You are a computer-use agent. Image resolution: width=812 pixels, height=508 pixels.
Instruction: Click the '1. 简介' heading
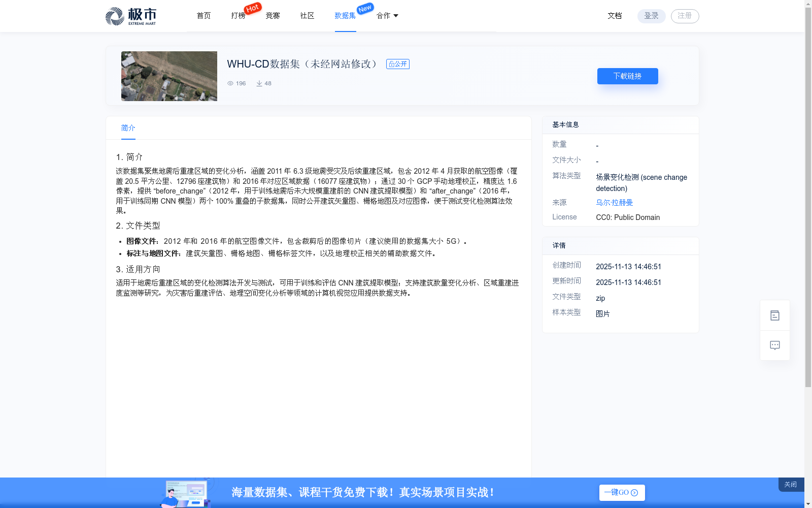pos(129,157)
